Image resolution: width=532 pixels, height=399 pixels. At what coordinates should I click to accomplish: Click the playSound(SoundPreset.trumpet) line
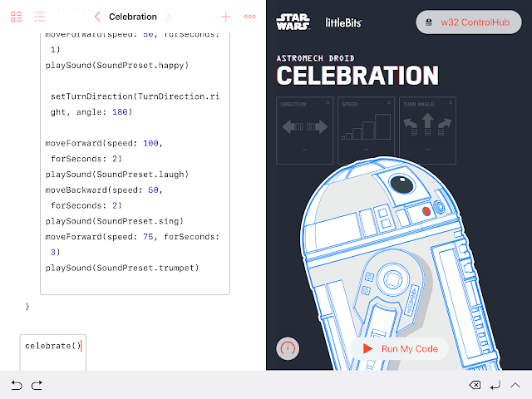pyautogui.click(x=122, y=268)
